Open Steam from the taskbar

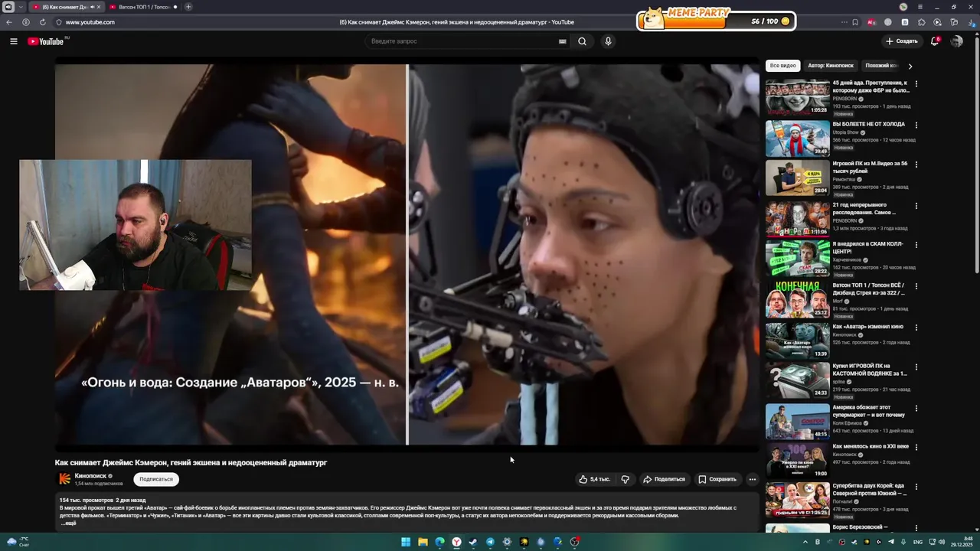(x=473, y=542)
